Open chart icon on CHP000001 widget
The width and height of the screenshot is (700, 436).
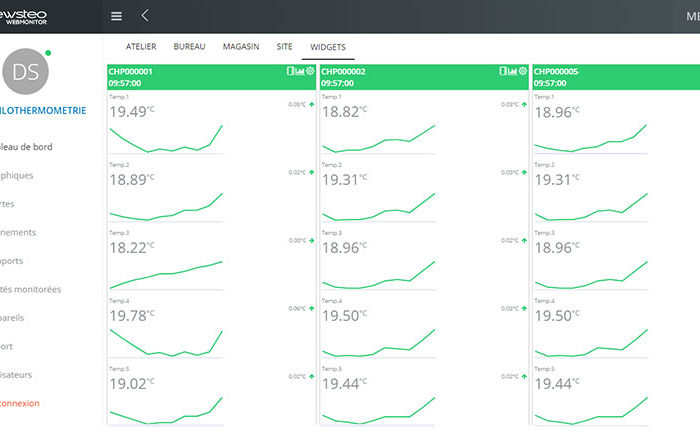pos(300,71)
